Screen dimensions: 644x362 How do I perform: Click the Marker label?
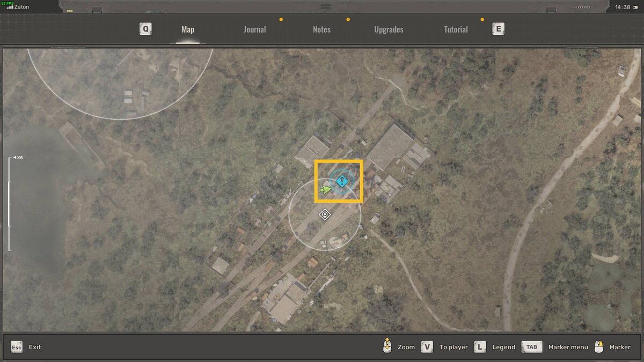pos(620,347)
